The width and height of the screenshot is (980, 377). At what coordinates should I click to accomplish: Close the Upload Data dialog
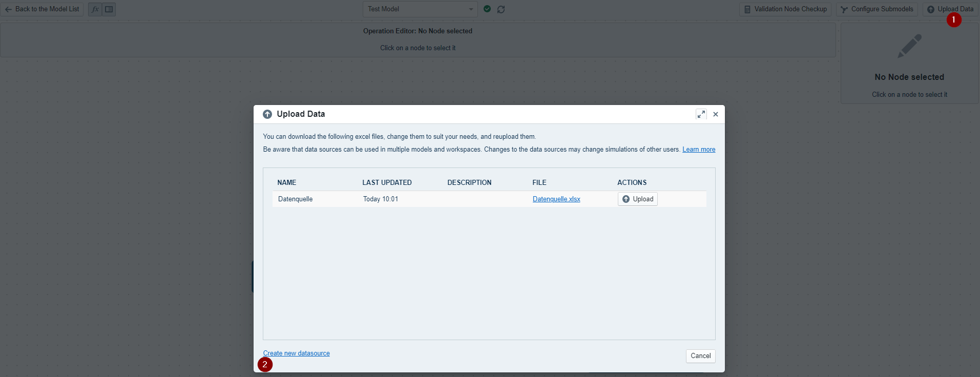pyautogui.click(x=716, y=114)
